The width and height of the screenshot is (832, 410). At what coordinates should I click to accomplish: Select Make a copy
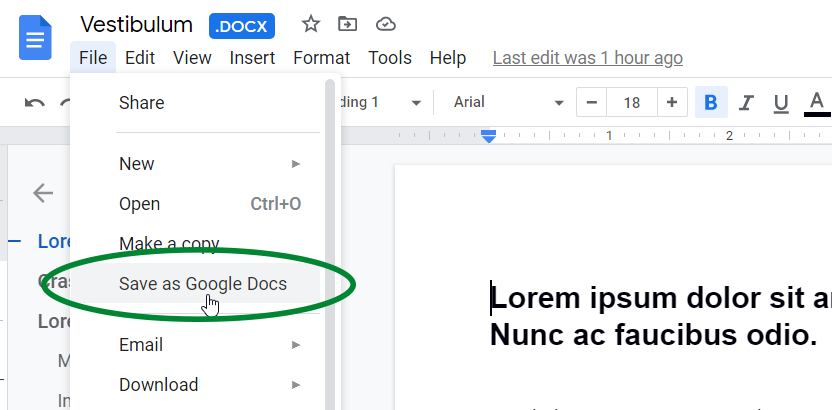(x=199, y=244)
